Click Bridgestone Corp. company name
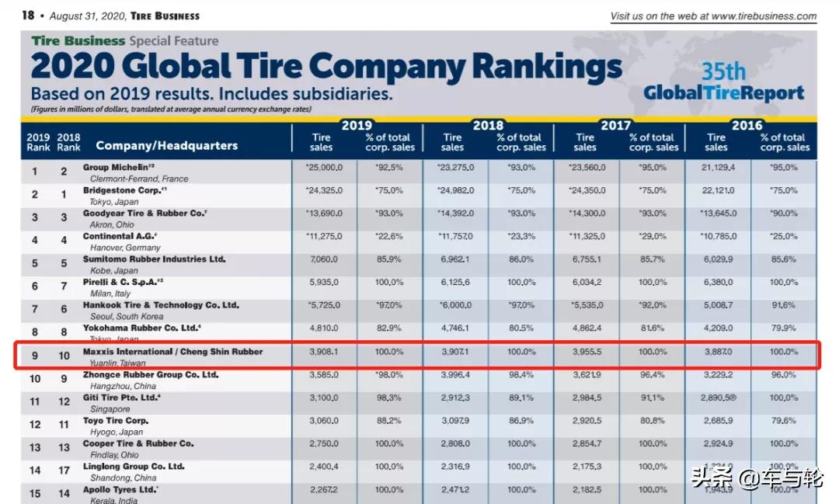Viewport: 839px width, 504px height. point(124,190)
